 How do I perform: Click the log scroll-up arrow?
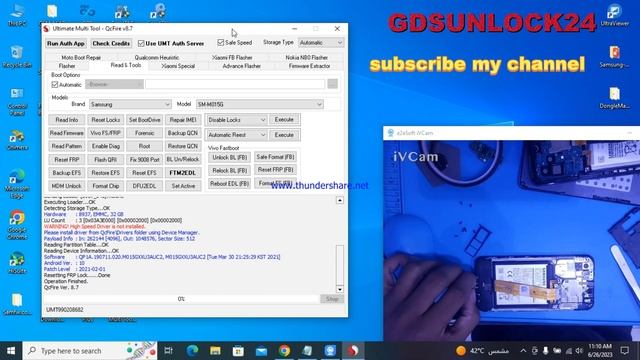(x=340, y=200)
